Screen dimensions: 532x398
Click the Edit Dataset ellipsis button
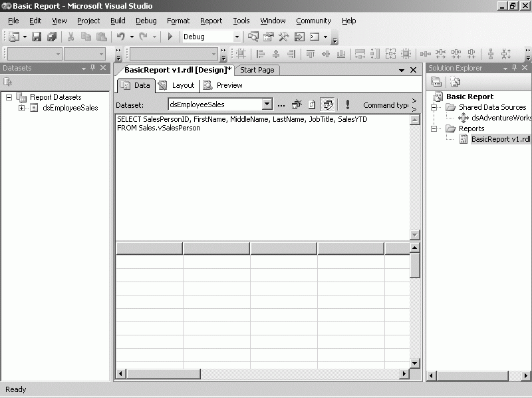point(281,105)
